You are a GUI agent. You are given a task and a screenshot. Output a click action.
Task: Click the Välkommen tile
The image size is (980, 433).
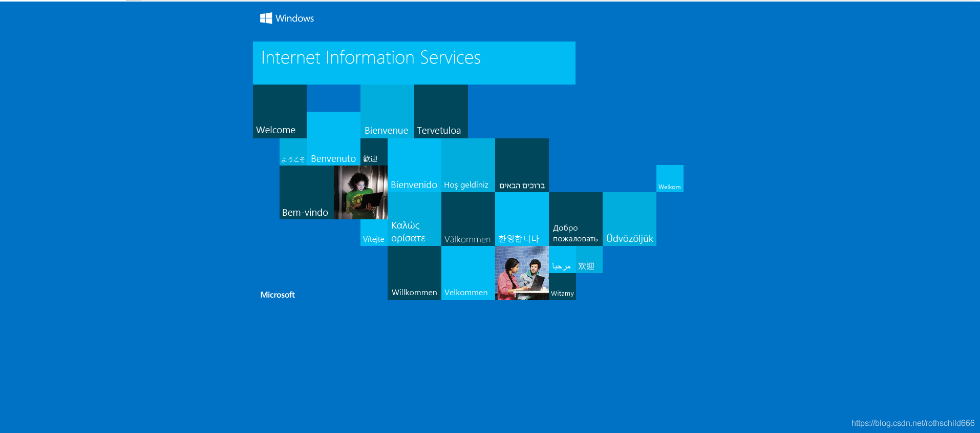click(x=468, y=219)
